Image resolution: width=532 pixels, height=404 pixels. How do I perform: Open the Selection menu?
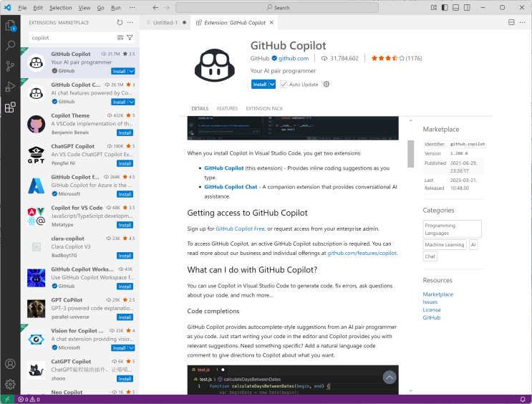[x=60, y=7]
